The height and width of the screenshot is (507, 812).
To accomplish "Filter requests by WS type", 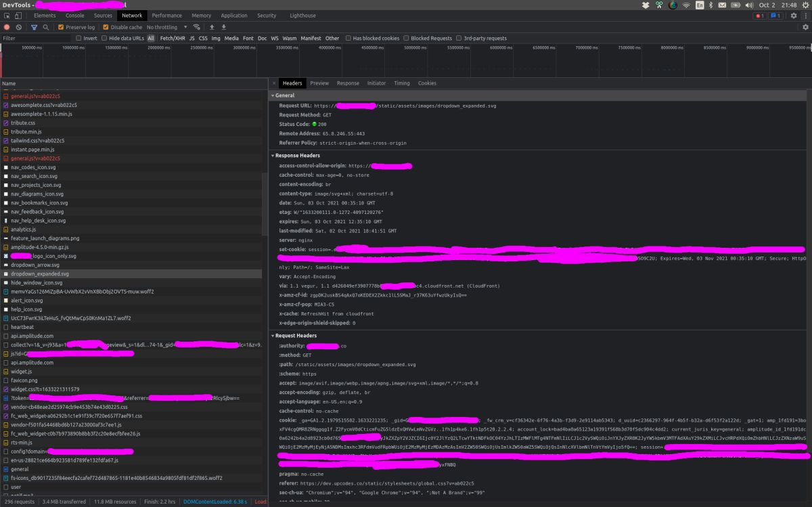I will pos(275,39).
